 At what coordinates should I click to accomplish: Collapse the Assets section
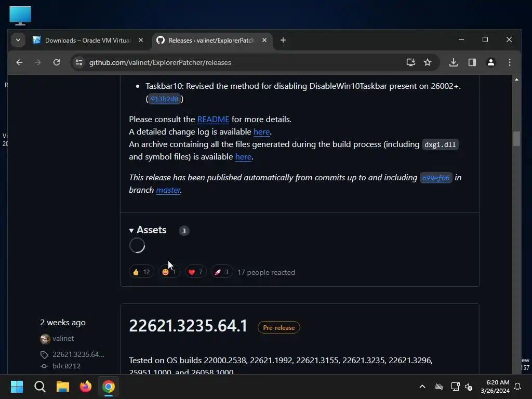(148, 230)
